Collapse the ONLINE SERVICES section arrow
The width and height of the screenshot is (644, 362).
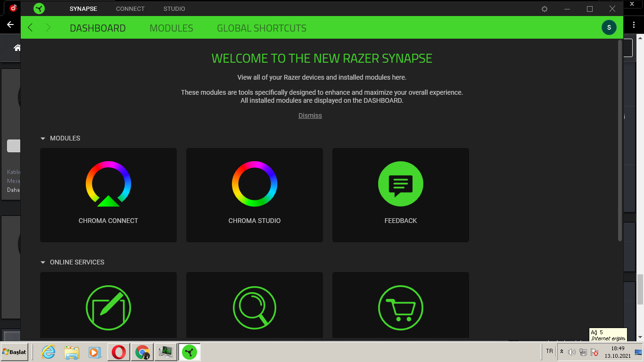click(43, 263)
